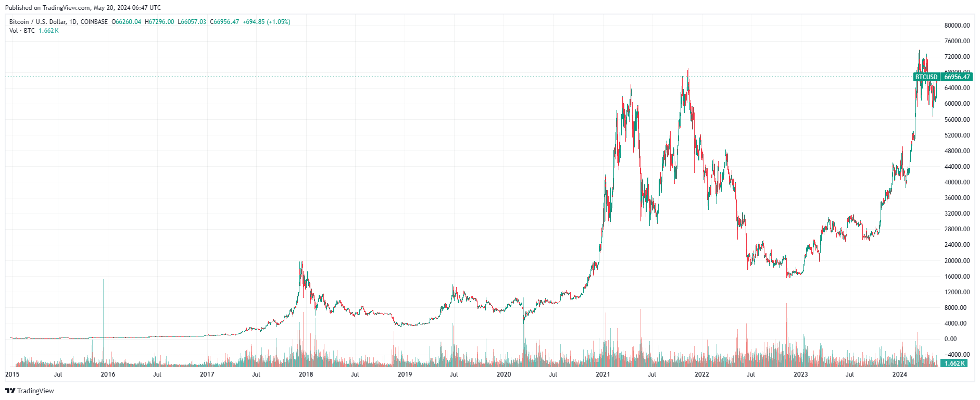Click the 2017 time axis label

click(x=207, y=374)
